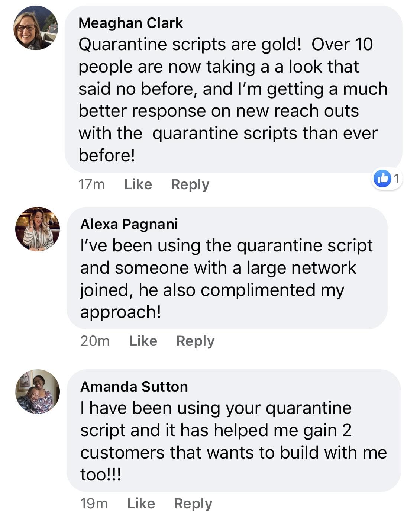The width and height of the screenshot is (420, 524).
Task: Like Alexa Pagnani's comment
Action: (x=143, y=341)
